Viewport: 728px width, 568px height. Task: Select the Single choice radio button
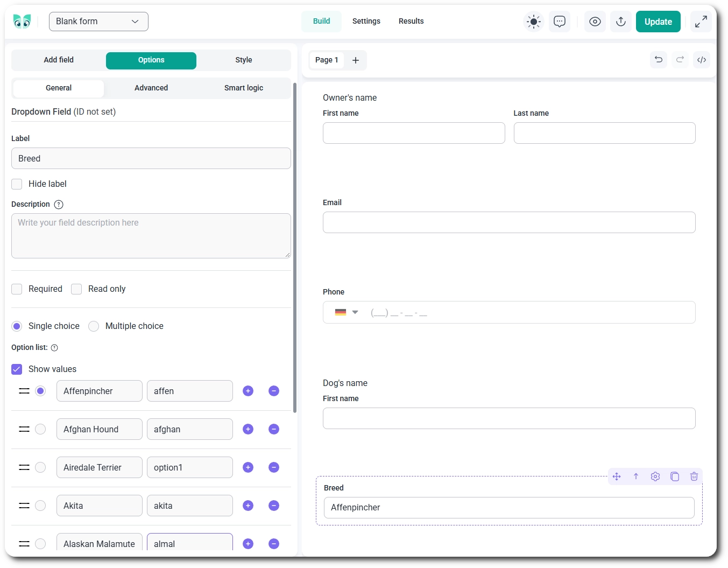click(x=17, y=326)
